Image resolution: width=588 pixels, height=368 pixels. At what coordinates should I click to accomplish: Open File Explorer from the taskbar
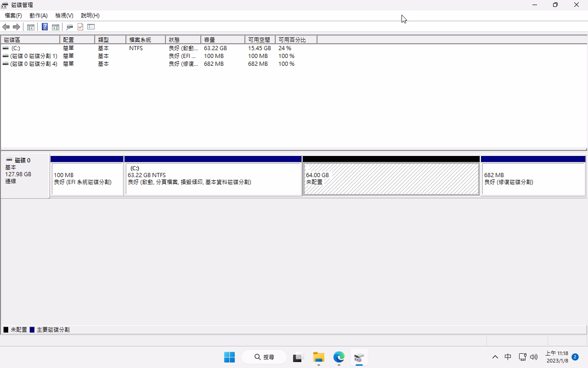(318, 357)
